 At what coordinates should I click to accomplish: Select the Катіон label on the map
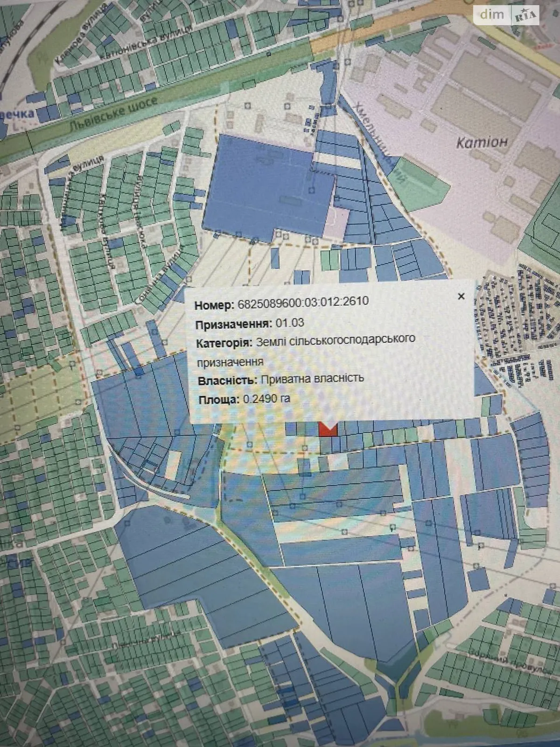pyautogui.click(x=482, y=142)
